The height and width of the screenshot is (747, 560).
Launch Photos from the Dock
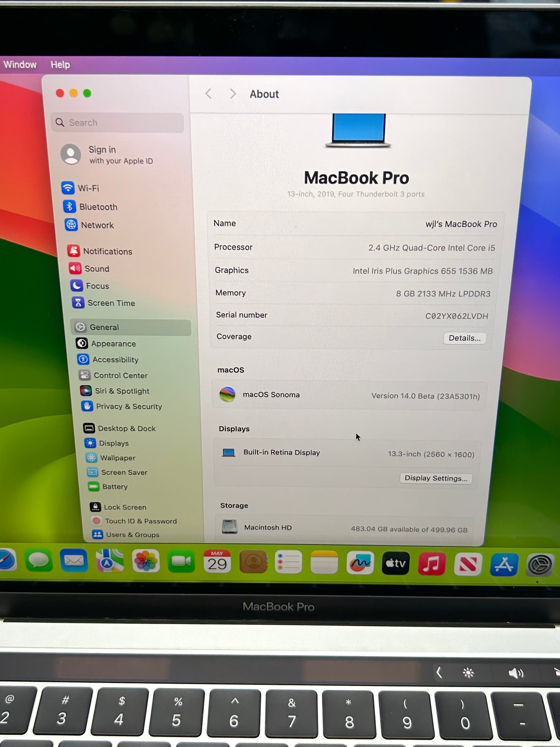click(146, 561)
